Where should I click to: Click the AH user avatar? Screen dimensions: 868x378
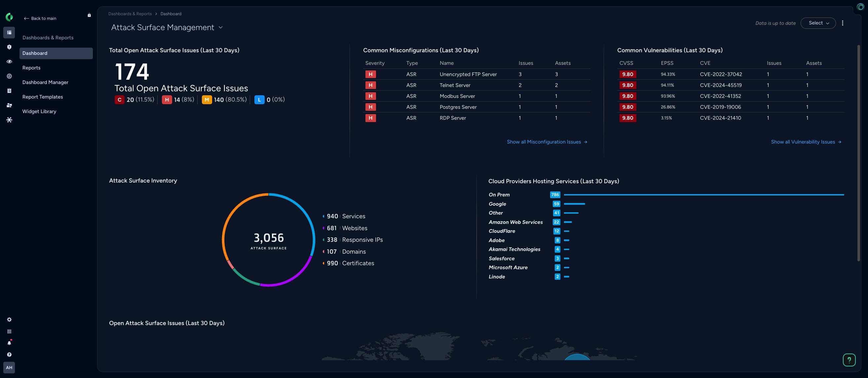tap(9, 367)
